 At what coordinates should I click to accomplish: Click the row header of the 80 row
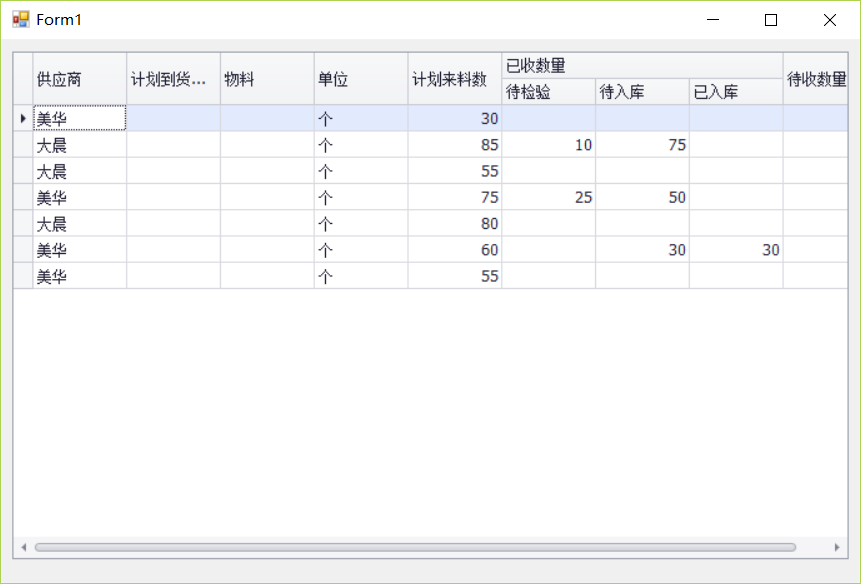[23, 223]
